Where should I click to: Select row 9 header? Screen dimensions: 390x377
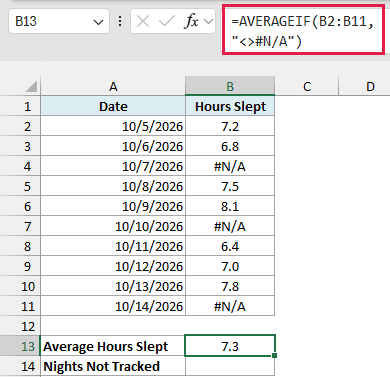coord(20,266)
